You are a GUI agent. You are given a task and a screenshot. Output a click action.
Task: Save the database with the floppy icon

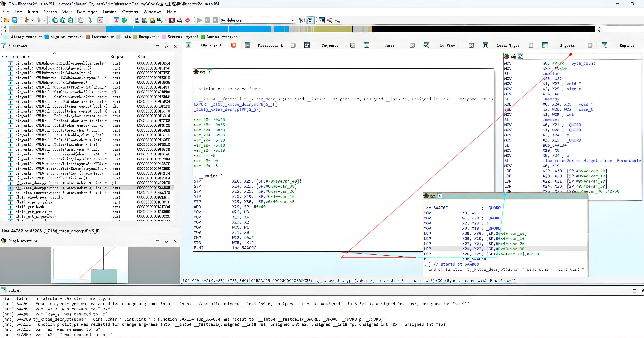click(x=15, y=20)
